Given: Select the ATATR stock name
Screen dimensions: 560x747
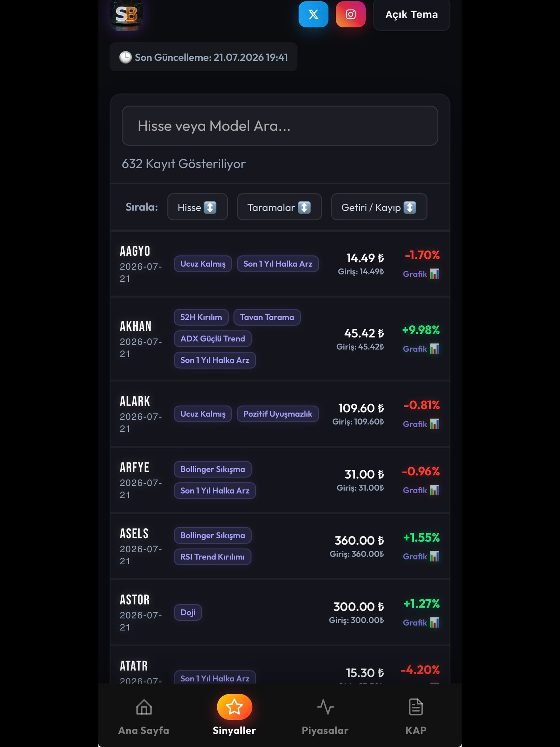Looking at the screenshot, I should [134, 666].
